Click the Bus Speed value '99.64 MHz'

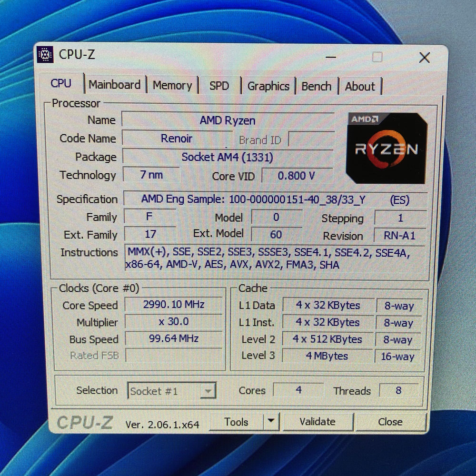pyautogui.click(x=174, y=338)
